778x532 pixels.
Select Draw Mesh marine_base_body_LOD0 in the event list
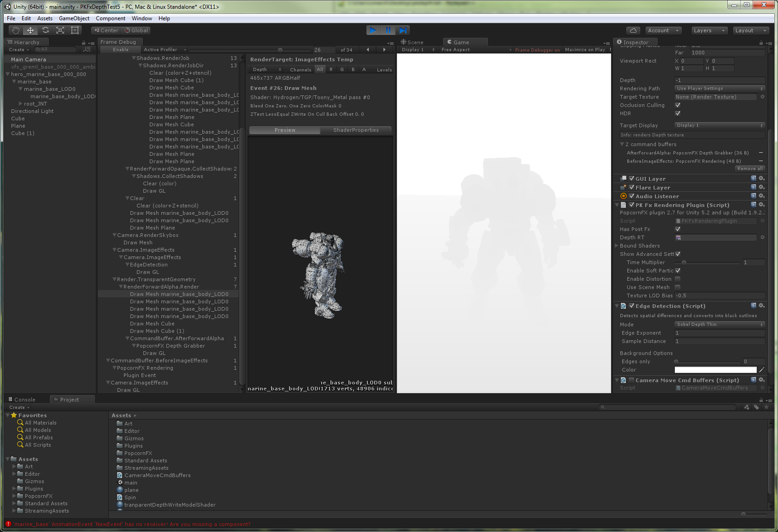[179, 294]
